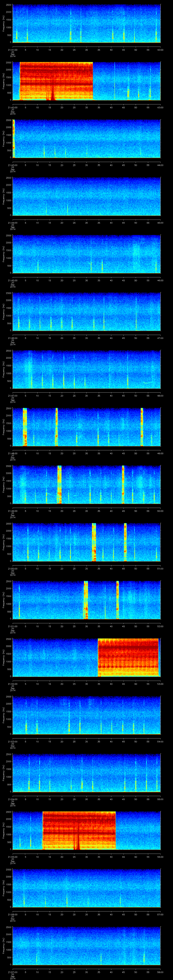
Task: Select burst near 18 seconds in 21:48 spectrogram
Action: click(56, 426)
